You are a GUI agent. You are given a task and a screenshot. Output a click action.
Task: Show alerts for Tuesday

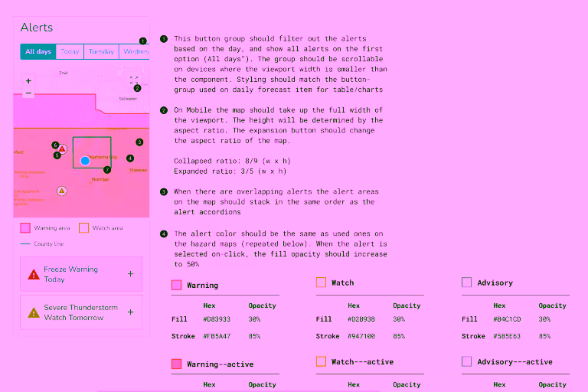(101, 52)
